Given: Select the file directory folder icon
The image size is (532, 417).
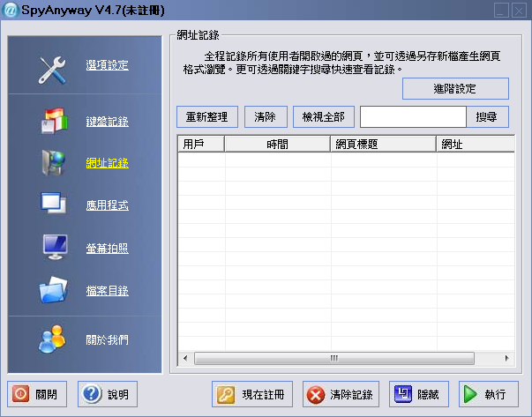Looking at the screenshot, I should [54, 290].
